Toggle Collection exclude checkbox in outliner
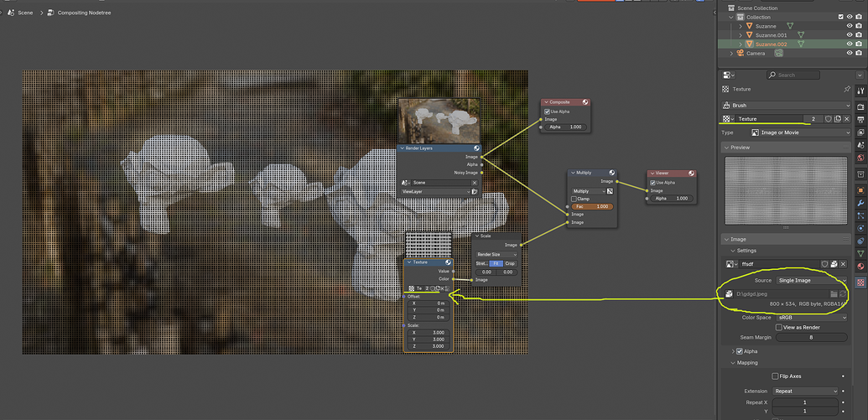This screenshot has width=868, height=420. (x=841, y=17)
